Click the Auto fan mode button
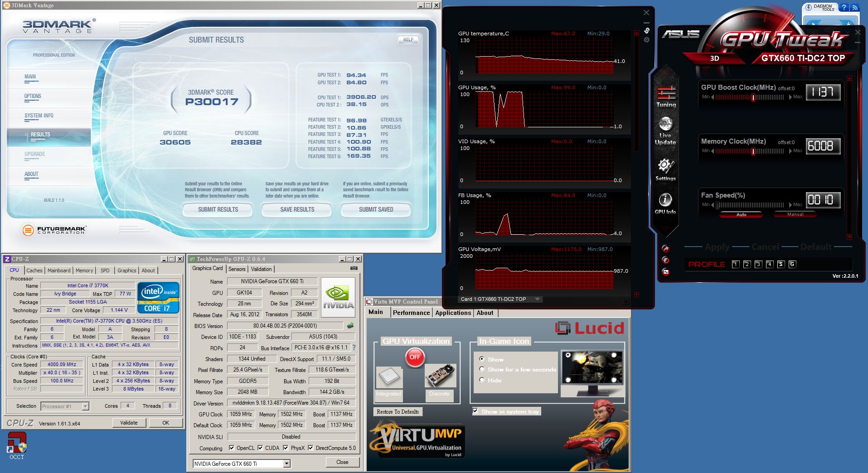 pos(741,214)
